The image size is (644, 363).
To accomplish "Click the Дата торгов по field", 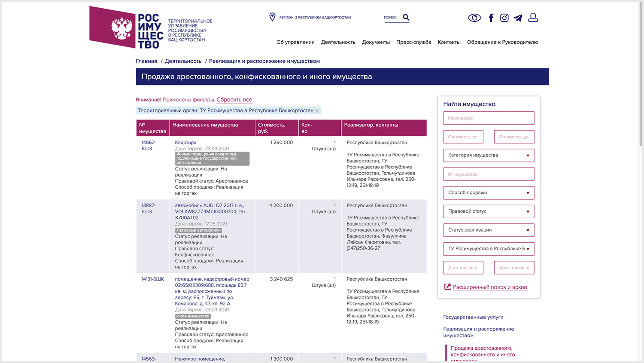I will coord(514,268).
